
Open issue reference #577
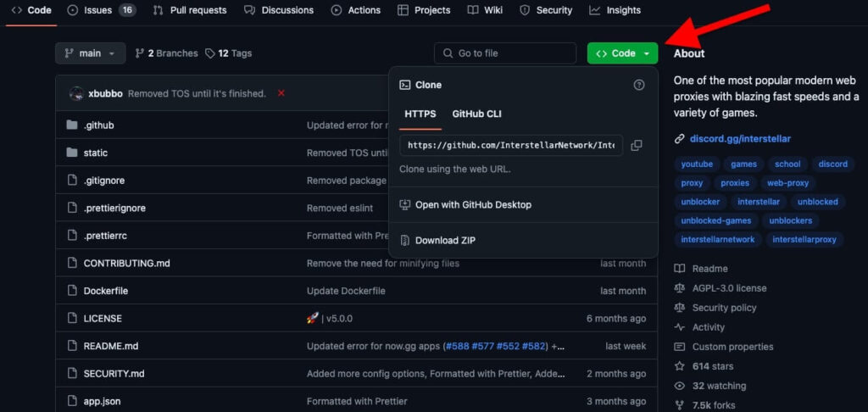(482, 347)
